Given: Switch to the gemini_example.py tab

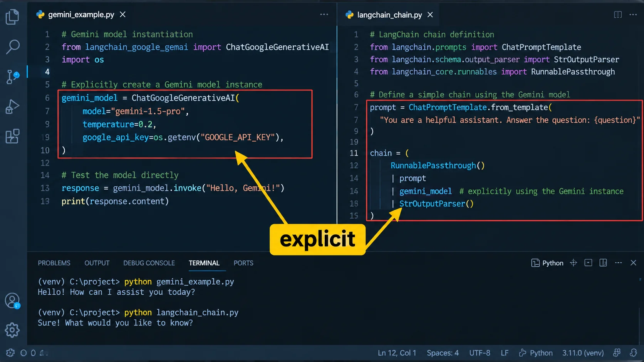Looking at the screenshot, I should coord(81,15).
